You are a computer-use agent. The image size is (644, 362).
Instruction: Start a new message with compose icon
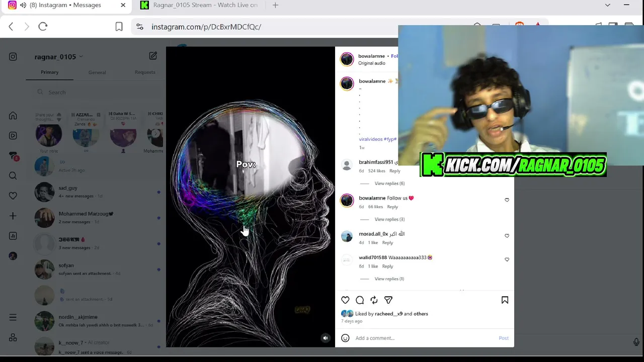tap(153, 56)
